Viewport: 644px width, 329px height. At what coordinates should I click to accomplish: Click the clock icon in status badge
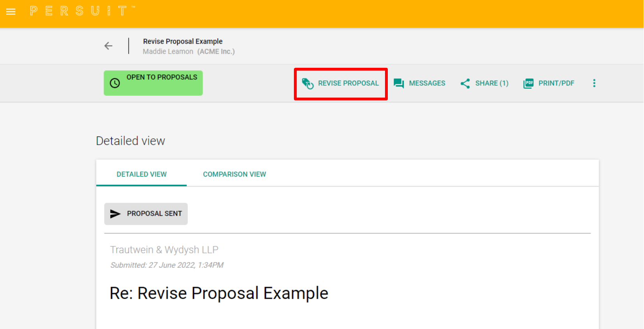(115, 83)
